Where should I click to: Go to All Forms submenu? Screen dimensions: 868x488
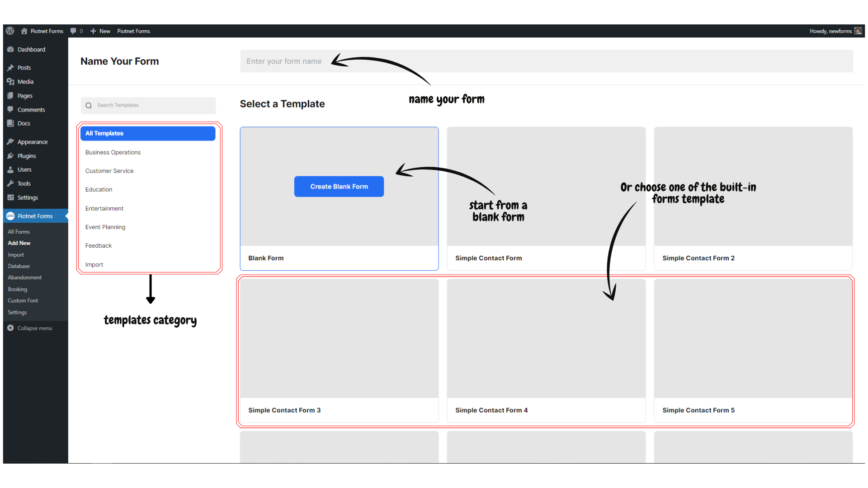coord(19,231)
